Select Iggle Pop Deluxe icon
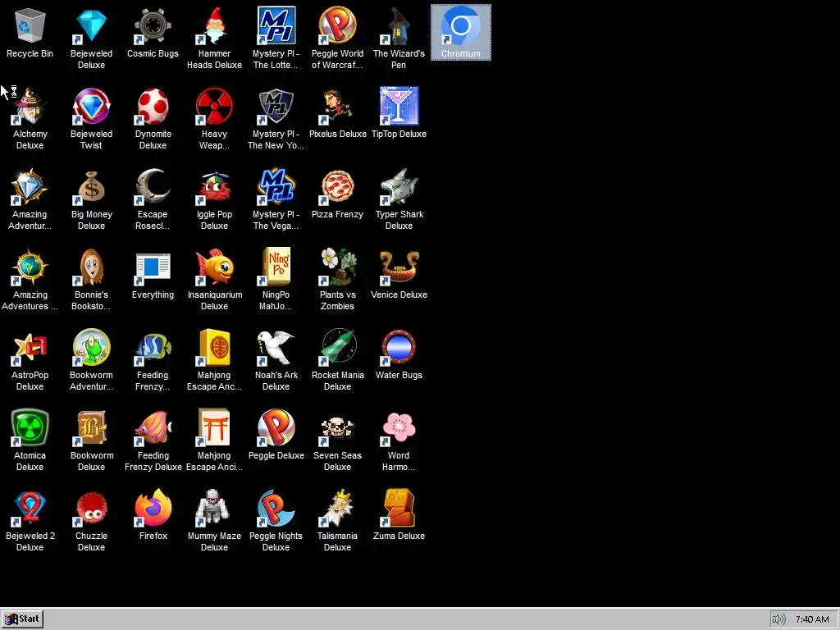This screenshot has height=630, width=840. click(214, 186)
